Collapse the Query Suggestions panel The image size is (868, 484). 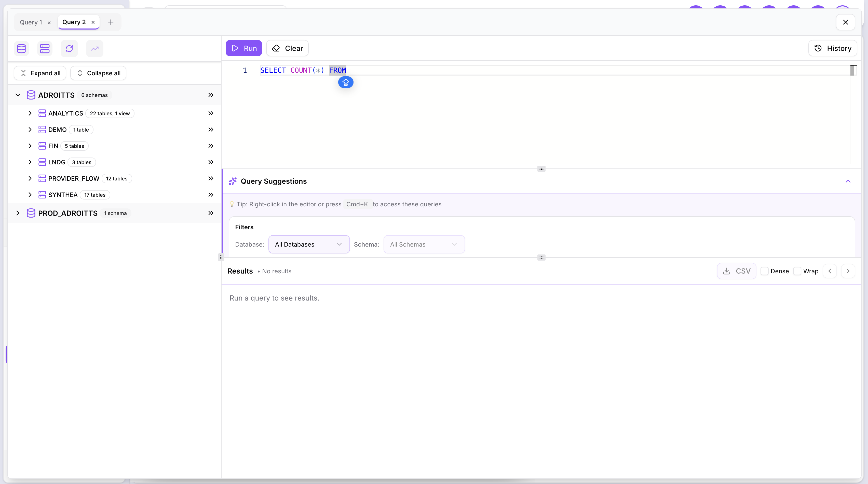(x=848, y=181)
